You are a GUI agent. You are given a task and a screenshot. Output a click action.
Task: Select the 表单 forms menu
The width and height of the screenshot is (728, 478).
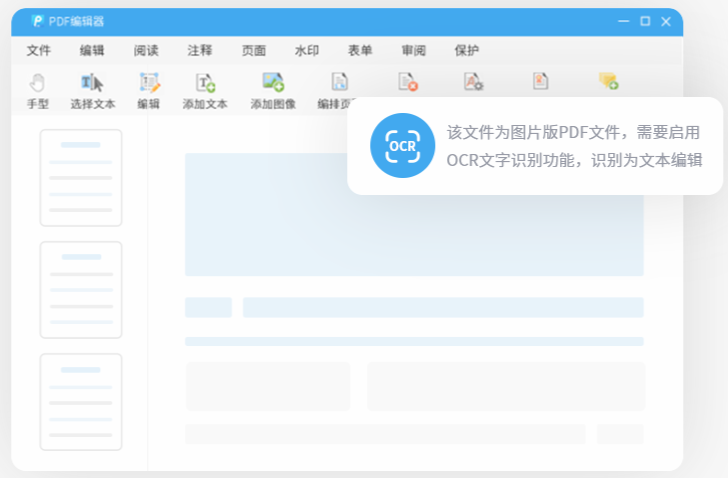360,51
